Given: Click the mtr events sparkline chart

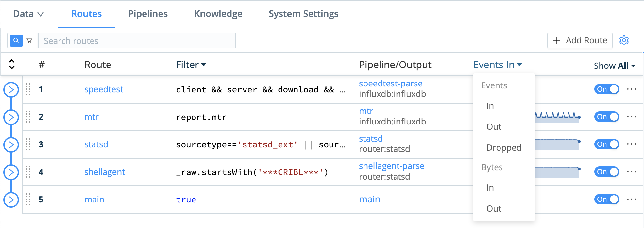Looking at the screenshot, I should pos(557,117).
